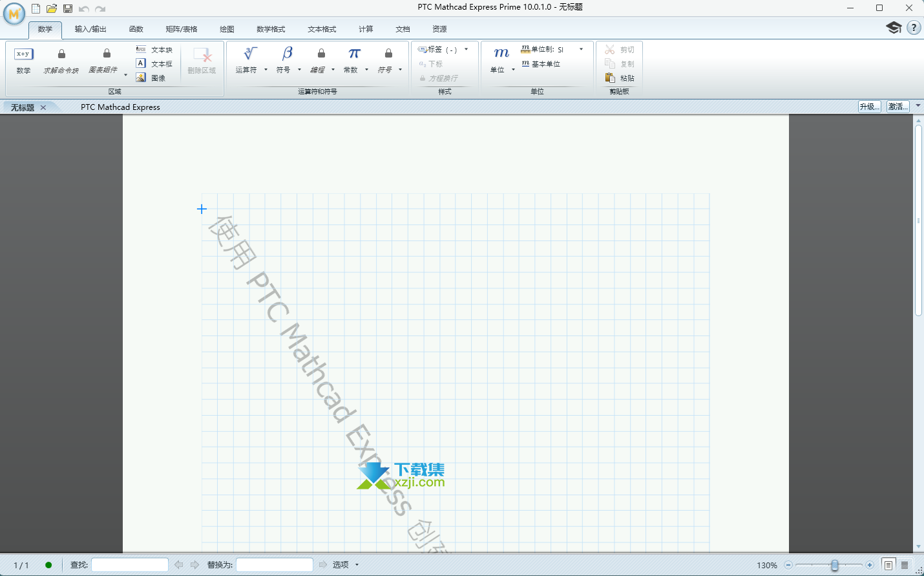Find next match arrow button

click(x=194, y=565)
